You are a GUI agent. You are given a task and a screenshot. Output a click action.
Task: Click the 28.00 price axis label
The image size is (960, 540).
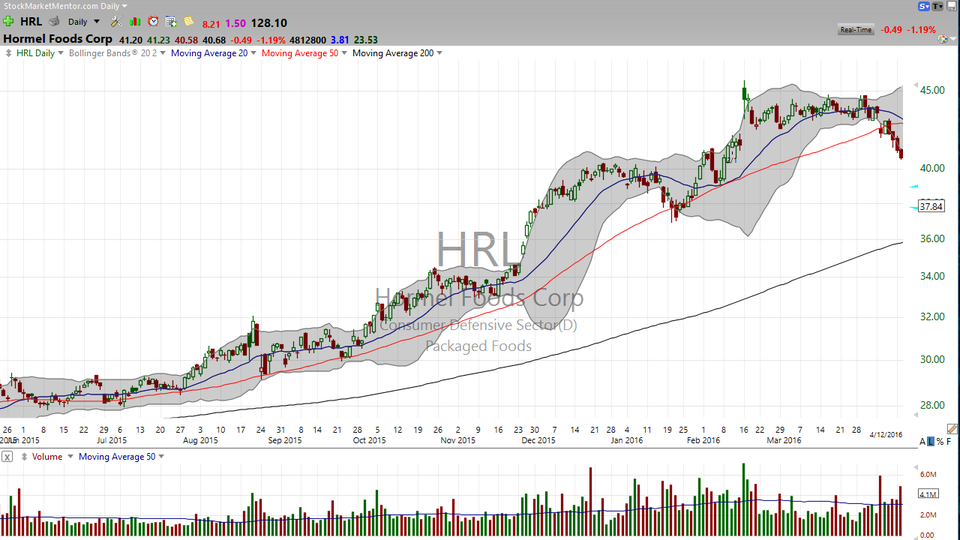[932, 405]
